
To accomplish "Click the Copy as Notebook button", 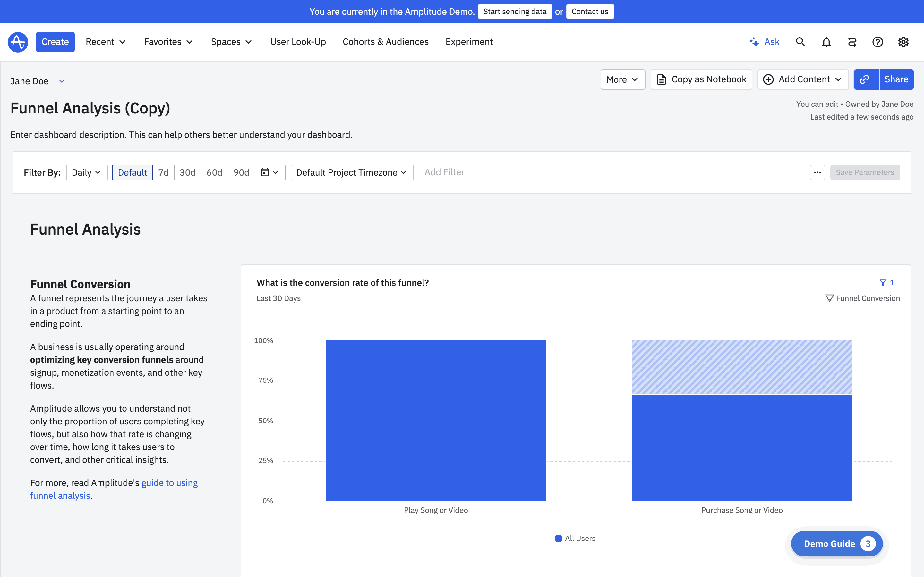I will [701, 79].
